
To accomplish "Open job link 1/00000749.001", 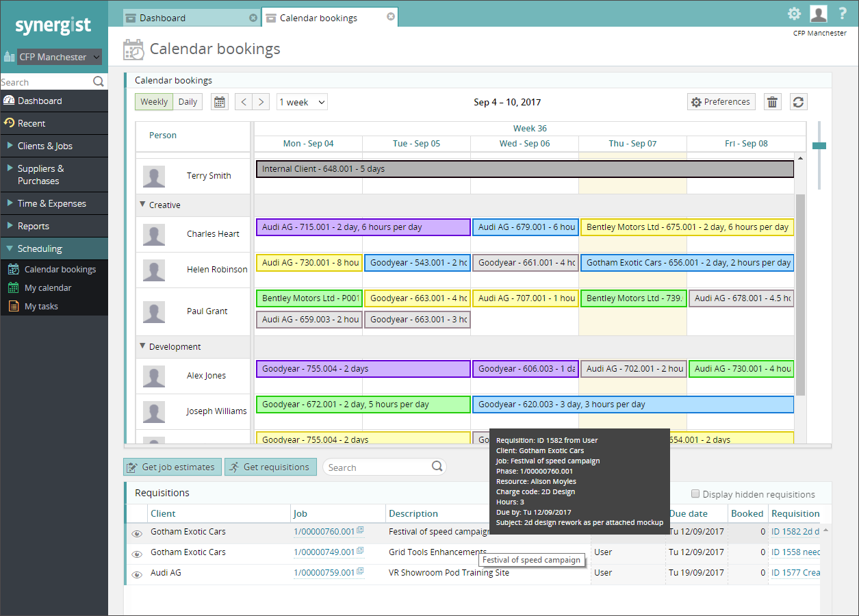I will 324,552.
